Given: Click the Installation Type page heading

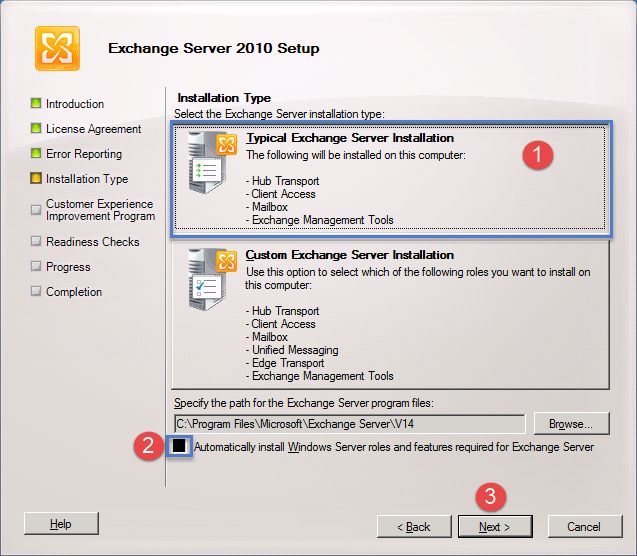Looking at the screenshot, I should [x=224, y=98].
